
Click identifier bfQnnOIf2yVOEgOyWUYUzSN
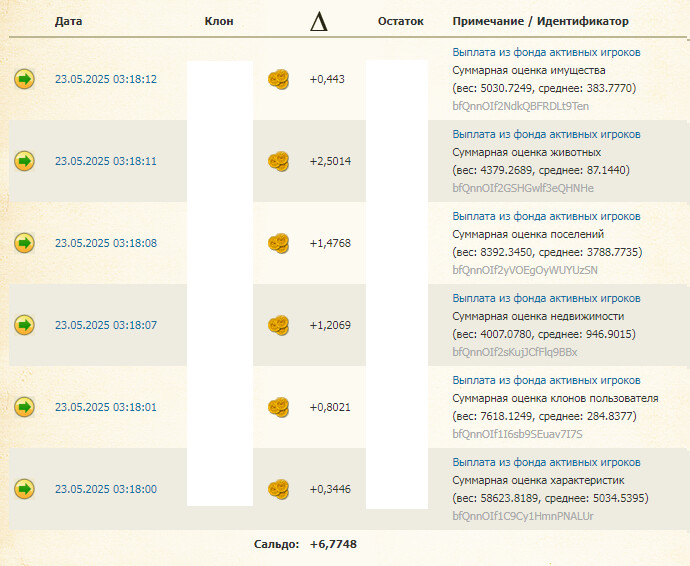[525, 270]
